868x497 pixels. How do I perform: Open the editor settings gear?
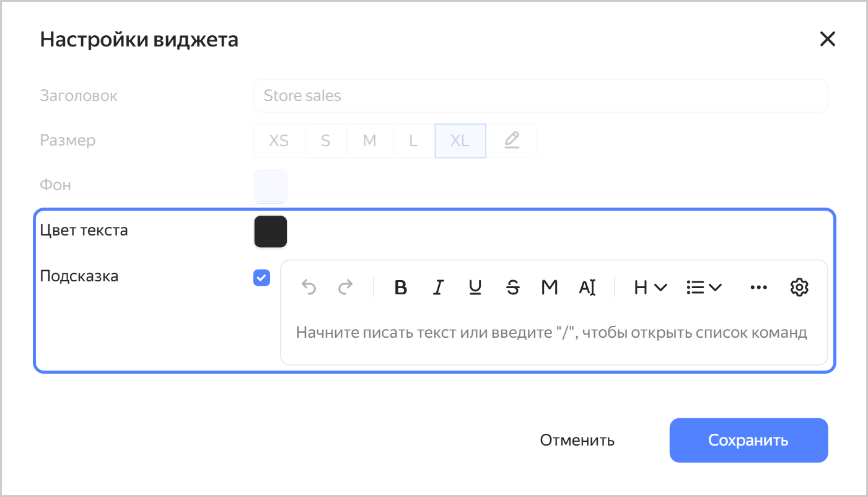(799, 287)
